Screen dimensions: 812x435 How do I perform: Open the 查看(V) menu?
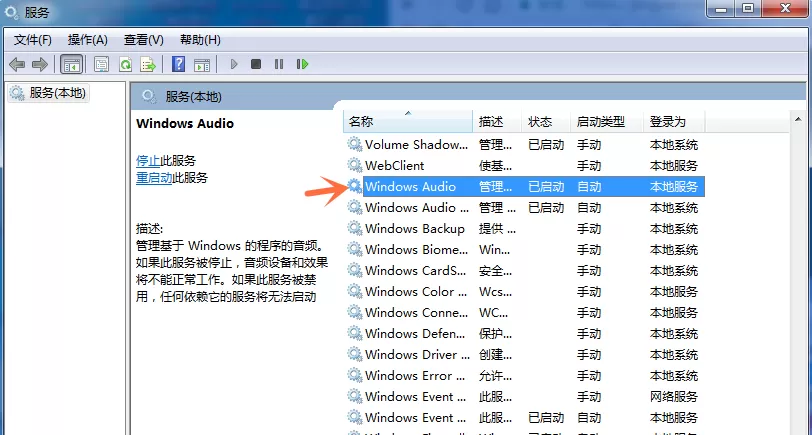143,40
